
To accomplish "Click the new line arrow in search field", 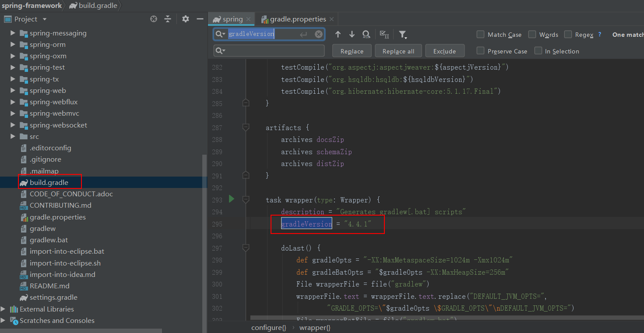I will tap(303, 34).
